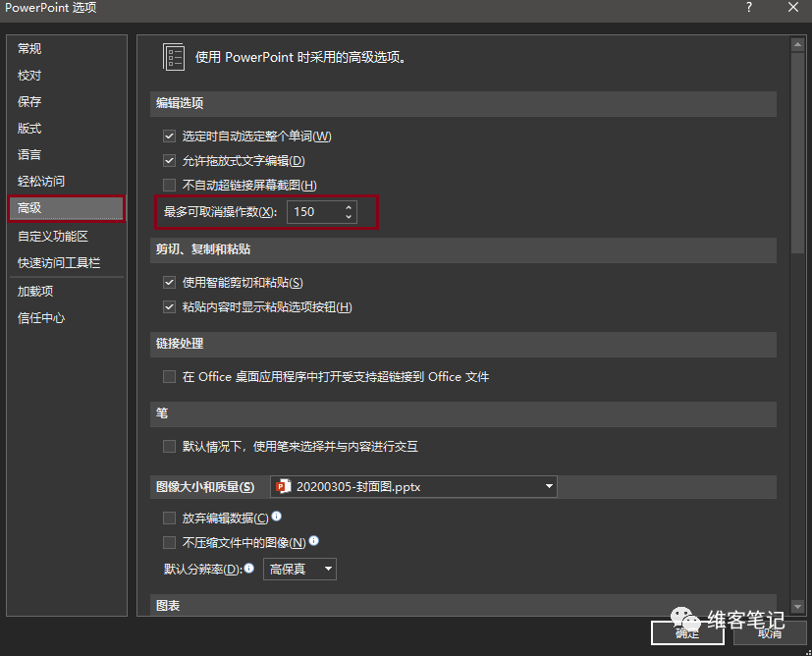Open the 校对 category
Viewport: 812px width, 656px height.
pyautogui.click(x=67, y=76)
